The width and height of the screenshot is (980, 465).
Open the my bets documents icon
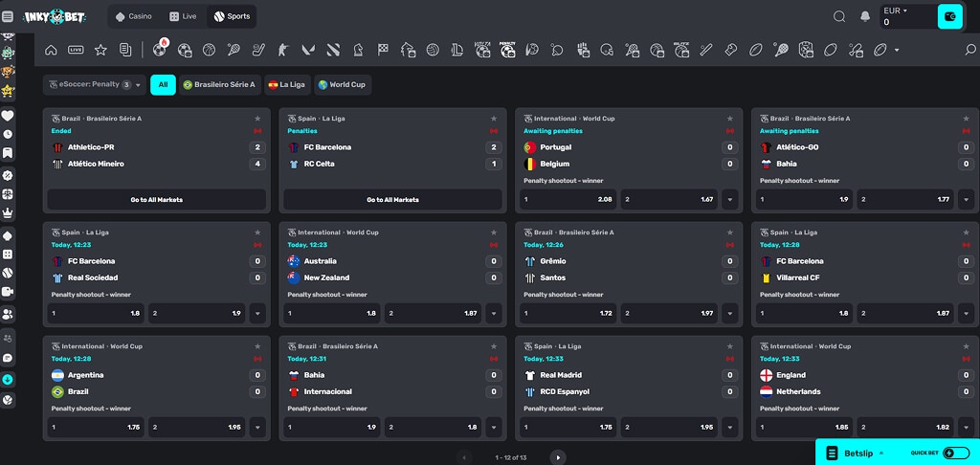[125, 50]
